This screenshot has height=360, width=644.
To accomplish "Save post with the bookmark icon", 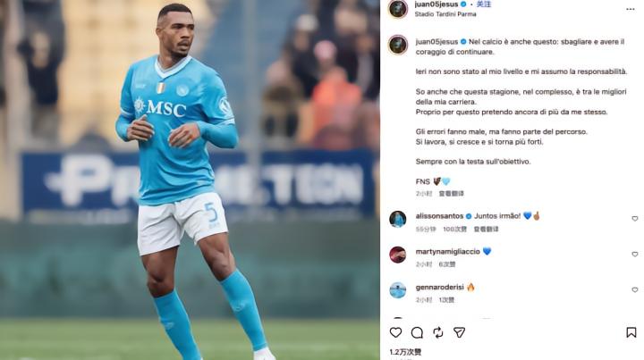I will coord(631,332).
